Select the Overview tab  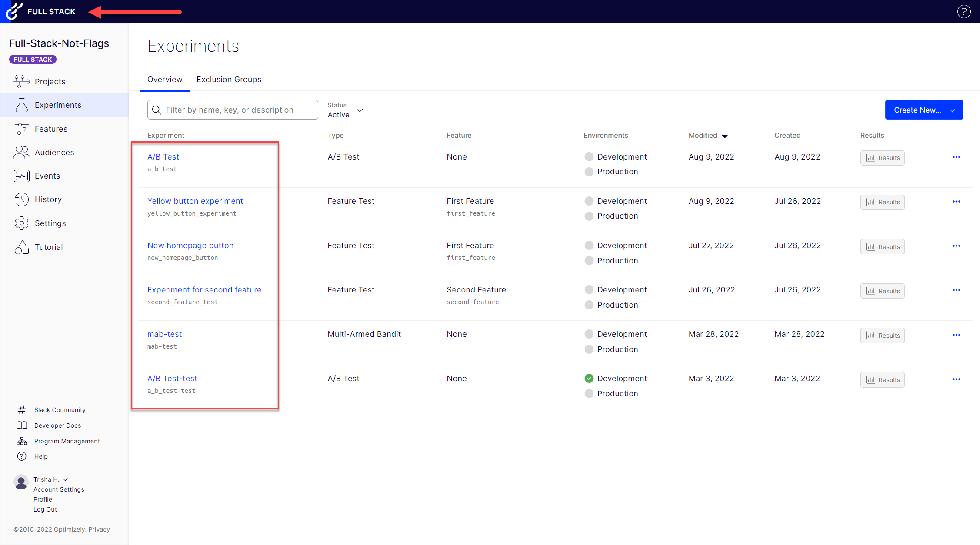click(165, 80)
